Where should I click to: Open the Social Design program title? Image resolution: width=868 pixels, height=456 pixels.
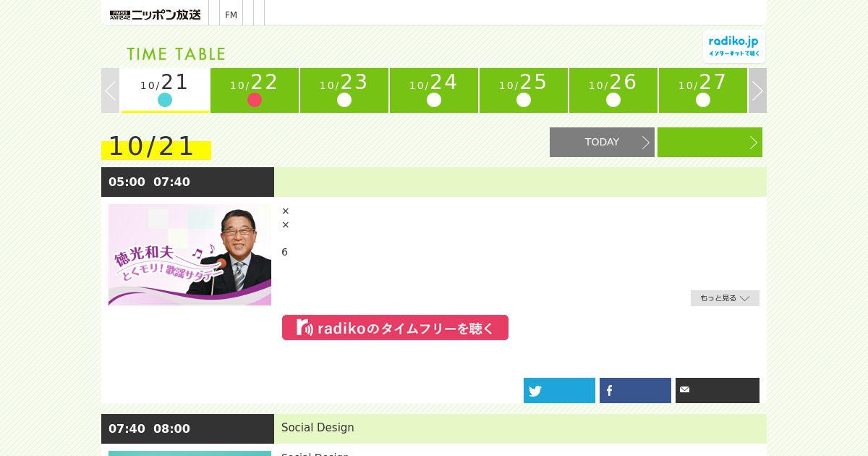click(x=318, y=428)
